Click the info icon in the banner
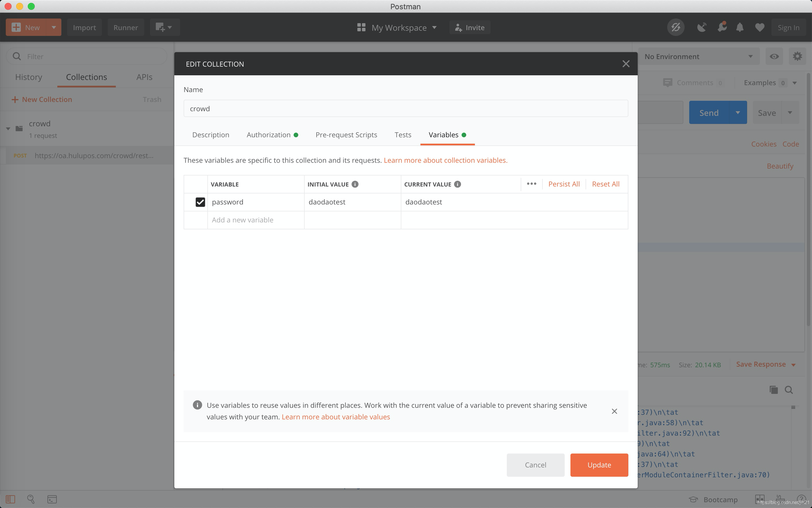 coord(197,405)
